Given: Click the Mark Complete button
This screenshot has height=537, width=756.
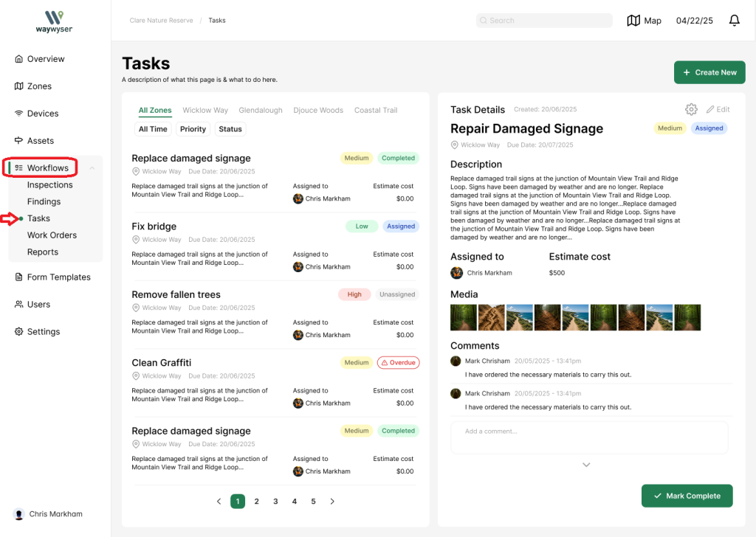Looking at the screenshot, I should tap(687, 496).
